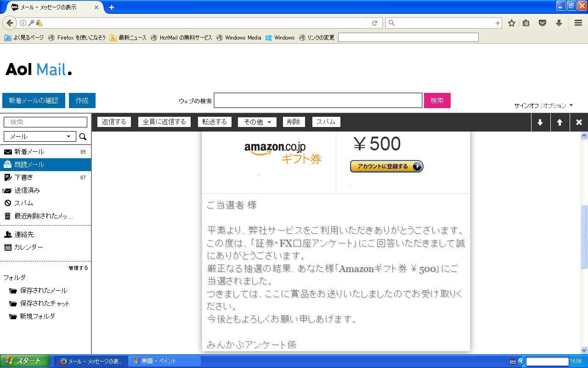This screenshot has height=368, width=588.
Task: Show site information icon in address bar
Action: point(23,23)
